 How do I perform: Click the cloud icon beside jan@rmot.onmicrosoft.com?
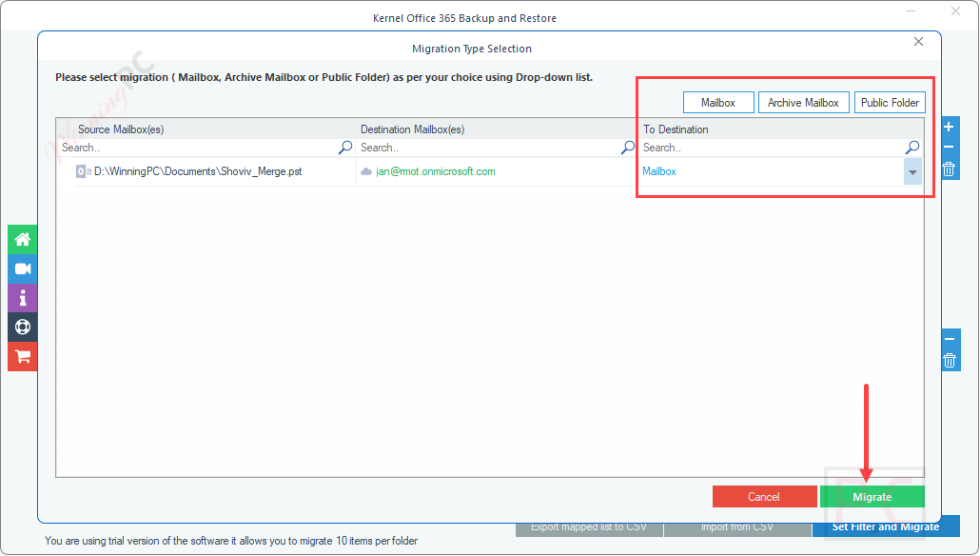366,171
